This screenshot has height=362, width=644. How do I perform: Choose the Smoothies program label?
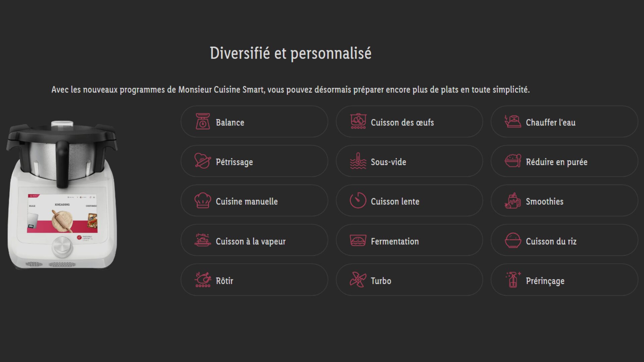pos(544,201)
